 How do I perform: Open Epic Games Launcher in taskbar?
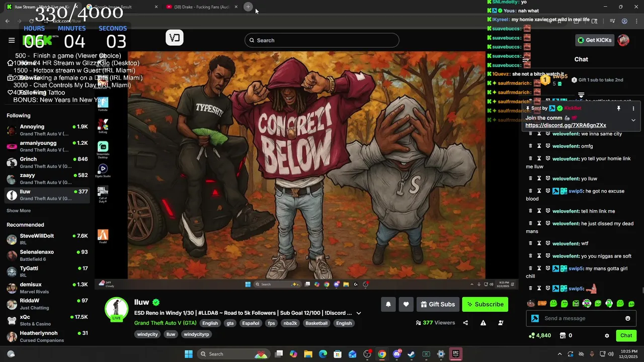pos(455,354)
